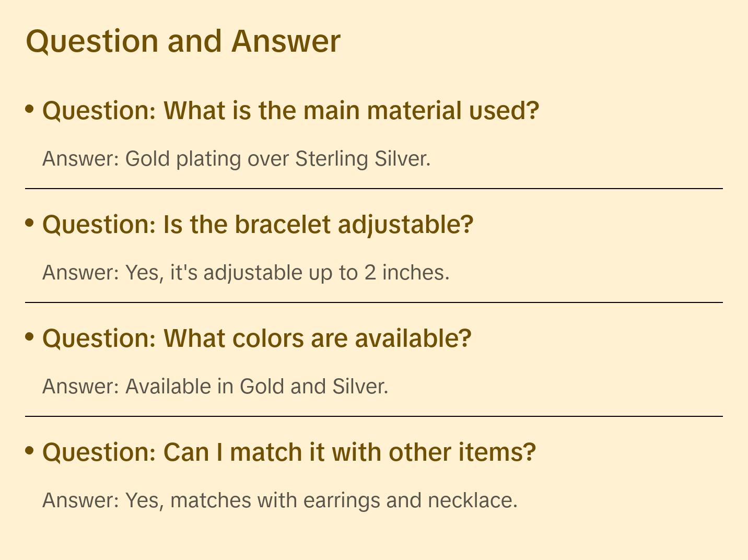Click the bullet beside the bracelet adjustable question
The width and height of the screenshot is (748, 560).
pyautogui.click(x=30, y=223)
